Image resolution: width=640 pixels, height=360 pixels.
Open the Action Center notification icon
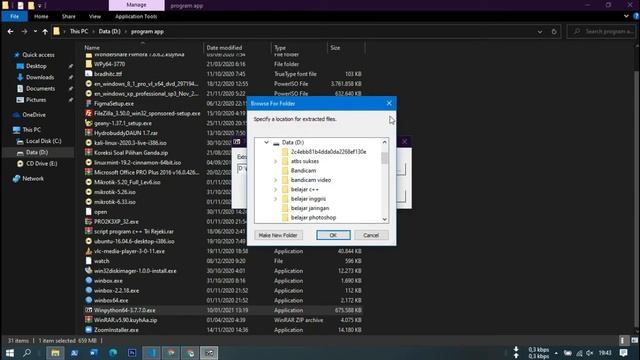click(x=623, y=353)
